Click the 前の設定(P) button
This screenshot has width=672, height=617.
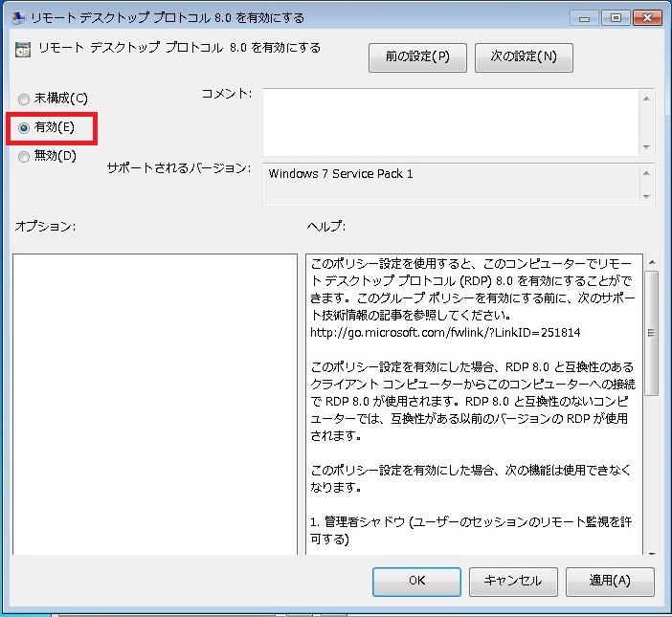pos(417,56)
